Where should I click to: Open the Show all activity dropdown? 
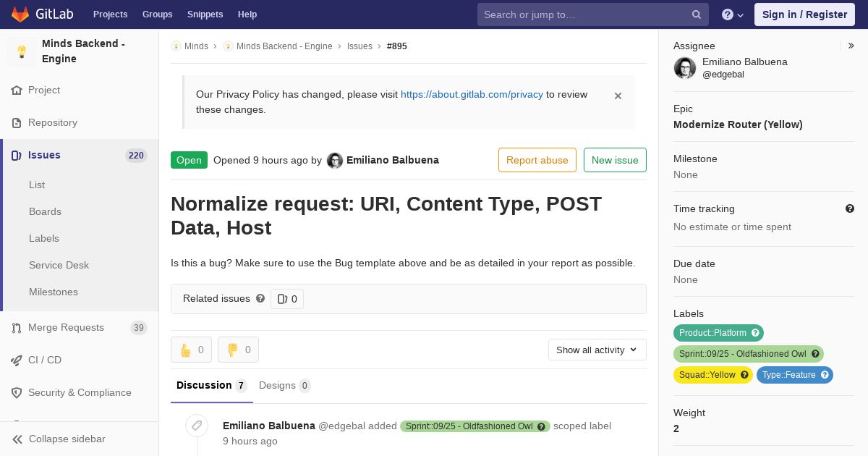(x=597, y=350)
